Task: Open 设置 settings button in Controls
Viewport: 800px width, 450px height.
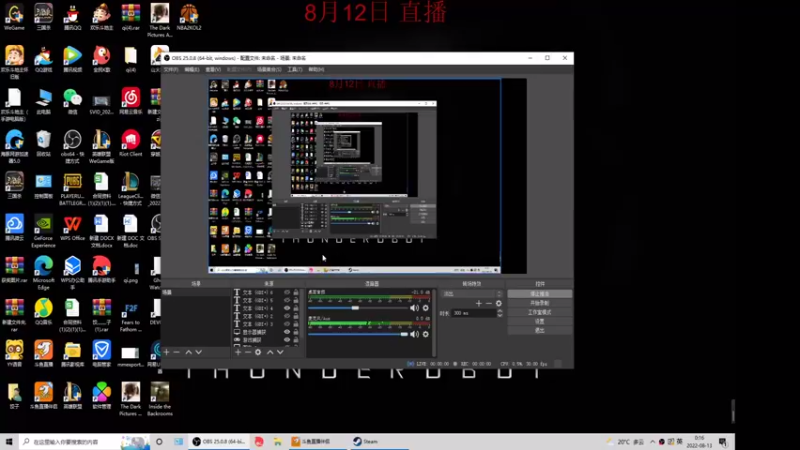Action: click(x=540, y=321)
